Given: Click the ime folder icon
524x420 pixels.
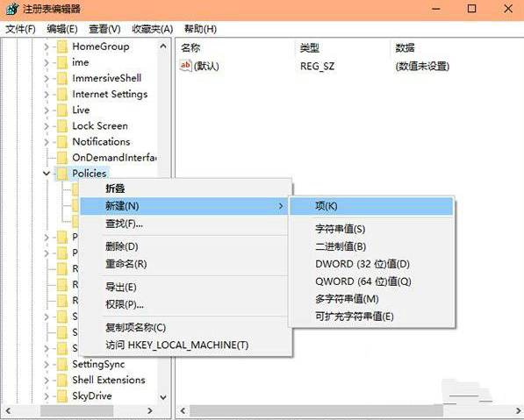Looking at the screenshot, I should (62, 62).
